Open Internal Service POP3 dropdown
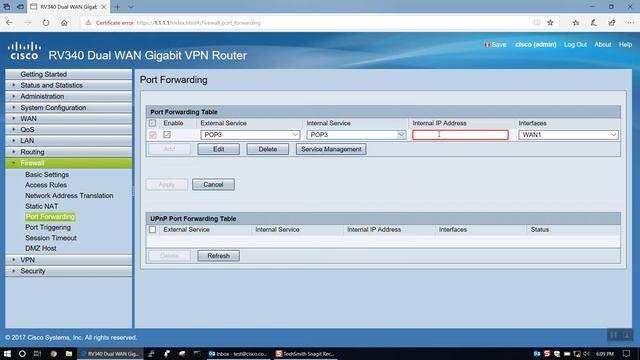The height and width of the screenshot is (360, 640). [356, 135]
